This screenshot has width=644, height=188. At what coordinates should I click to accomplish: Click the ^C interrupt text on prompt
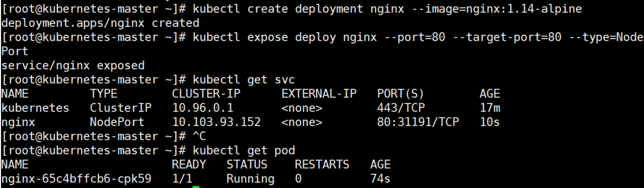pyautogui.click(x=199, y=136)
